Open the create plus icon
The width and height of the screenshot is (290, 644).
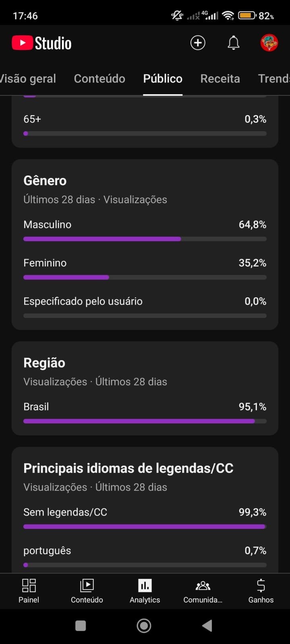198,43
